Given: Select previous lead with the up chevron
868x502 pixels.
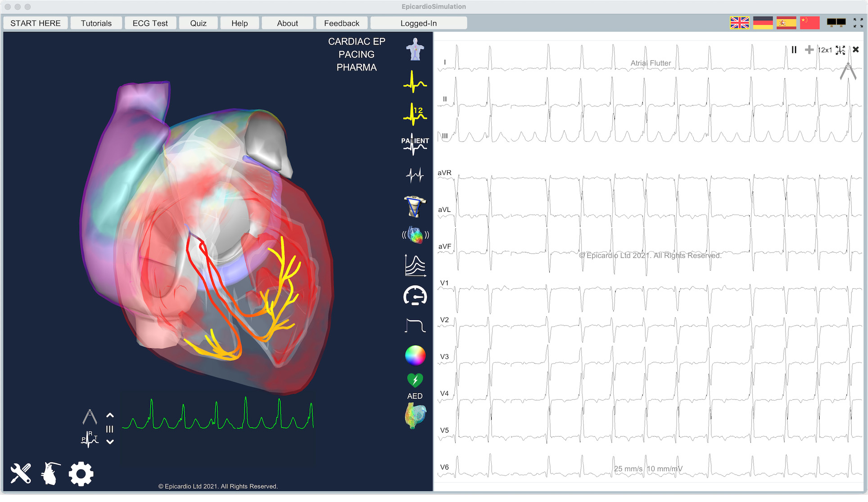Looking at the screenshot, I should pos(110,415).
